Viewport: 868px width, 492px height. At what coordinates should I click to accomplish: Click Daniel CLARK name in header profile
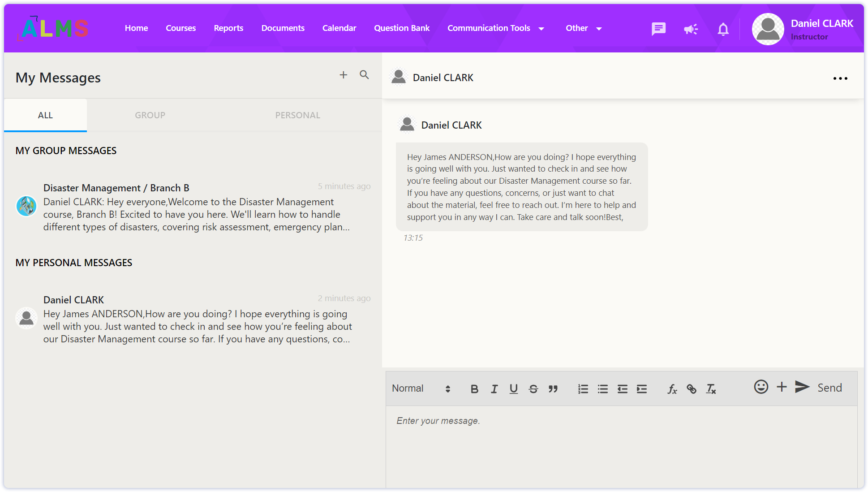click(x=822, y=23)
